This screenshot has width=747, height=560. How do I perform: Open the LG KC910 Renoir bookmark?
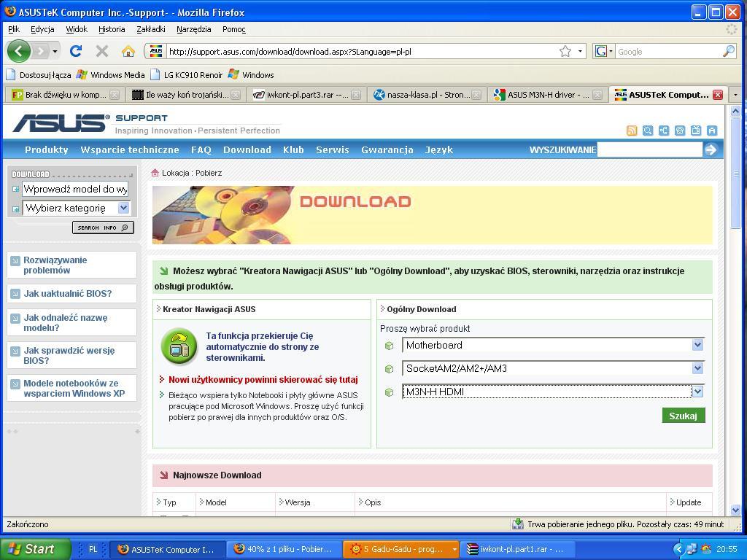[x=186, y=75]
